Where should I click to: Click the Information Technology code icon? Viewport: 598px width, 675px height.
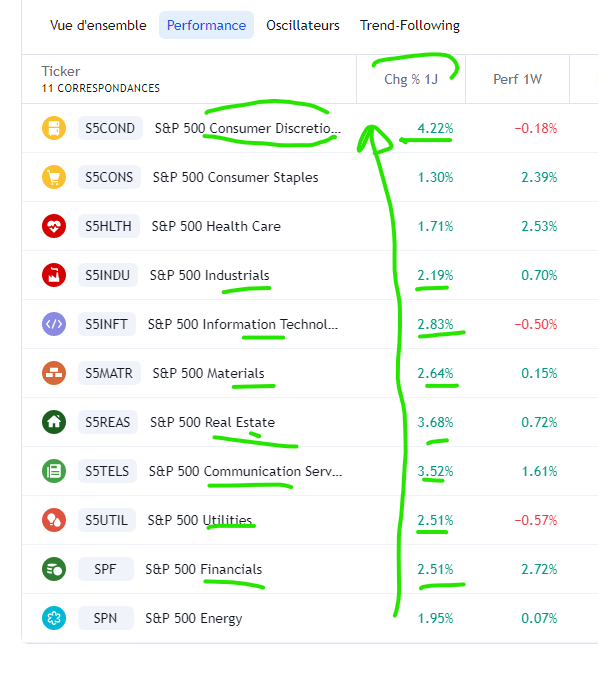point(54,324)
